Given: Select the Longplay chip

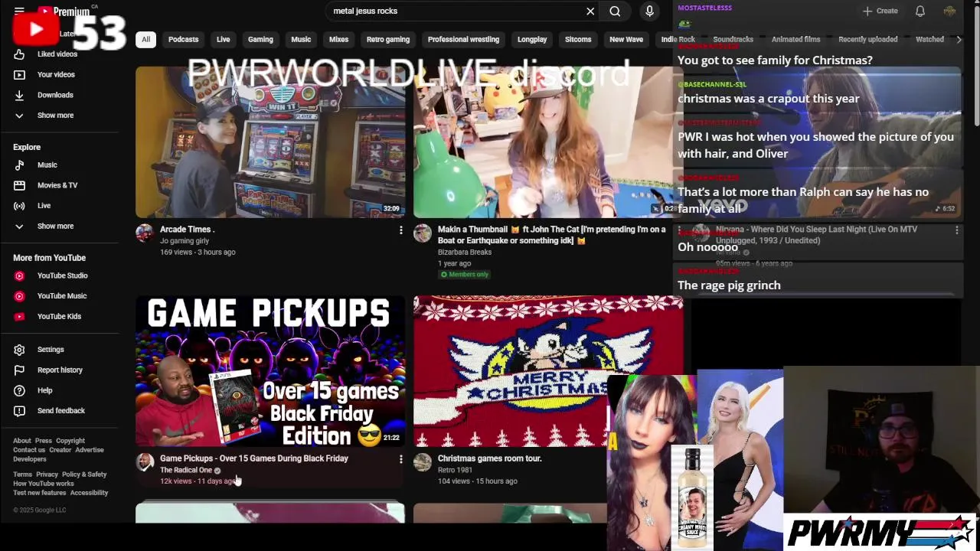Looking at the screenshot, I should 532,39.
